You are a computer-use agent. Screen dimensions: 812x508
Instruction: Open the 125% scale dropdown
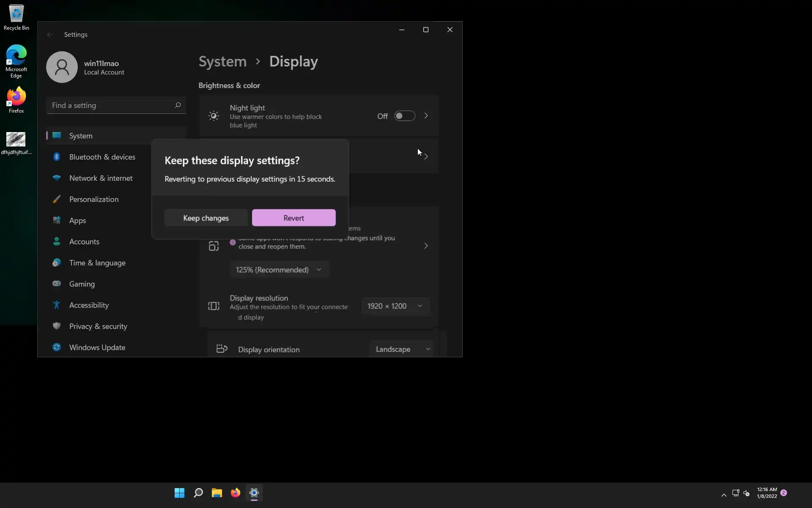pyautogui.click(x=279, y=270)
